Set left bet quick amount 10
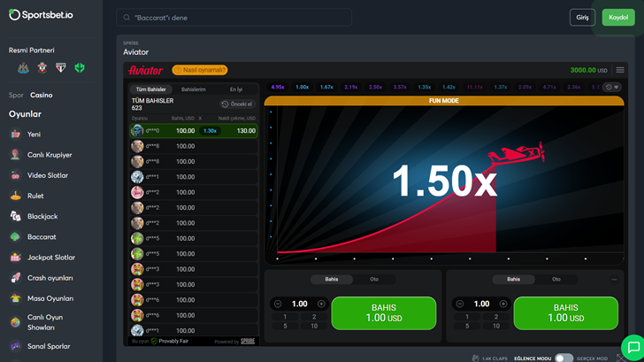Viewport: 644px width, 362px height. pyautogui.click(x=314, y=327)
